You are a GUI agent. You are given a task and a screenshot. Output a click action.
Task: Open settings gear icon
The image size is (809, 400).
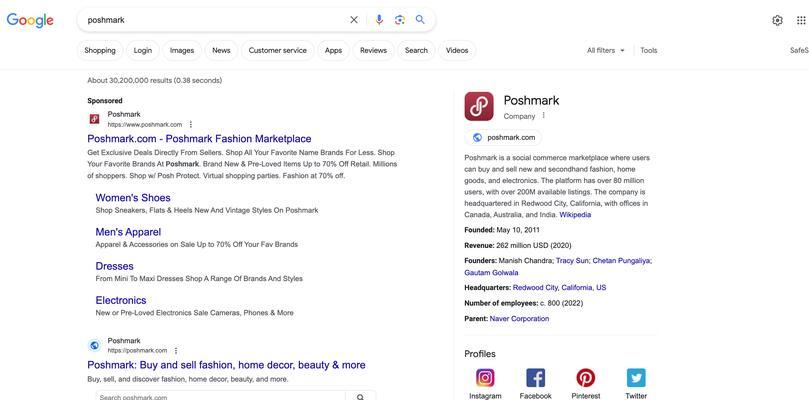pos(777,20)
